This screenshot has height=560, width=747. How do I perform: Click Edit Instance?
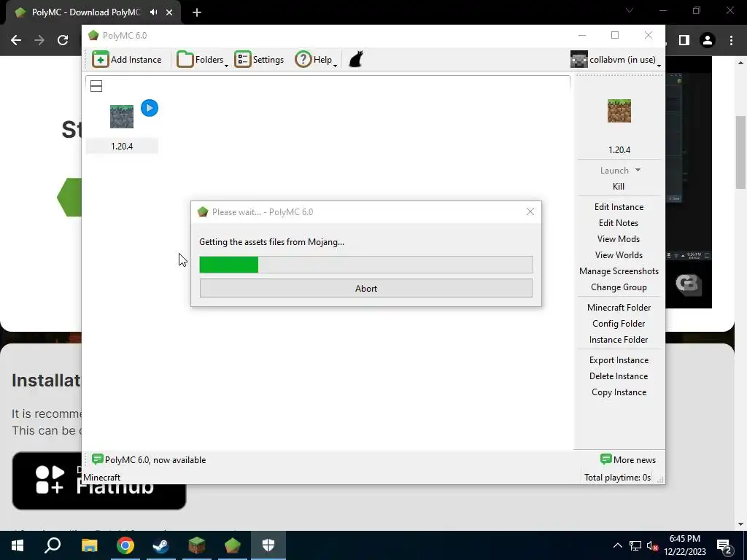[x=619, y=206]
